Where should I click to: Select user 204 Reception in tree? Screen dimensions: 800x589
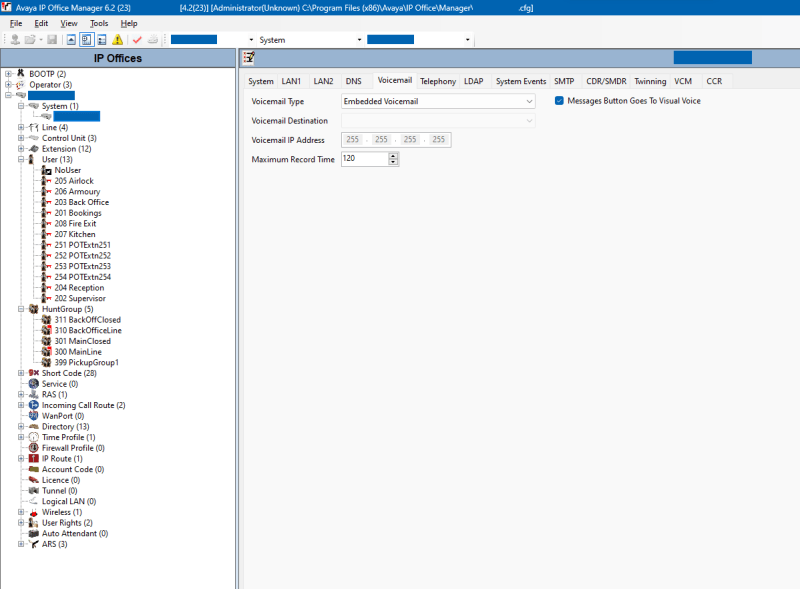[x=79, y=288]
